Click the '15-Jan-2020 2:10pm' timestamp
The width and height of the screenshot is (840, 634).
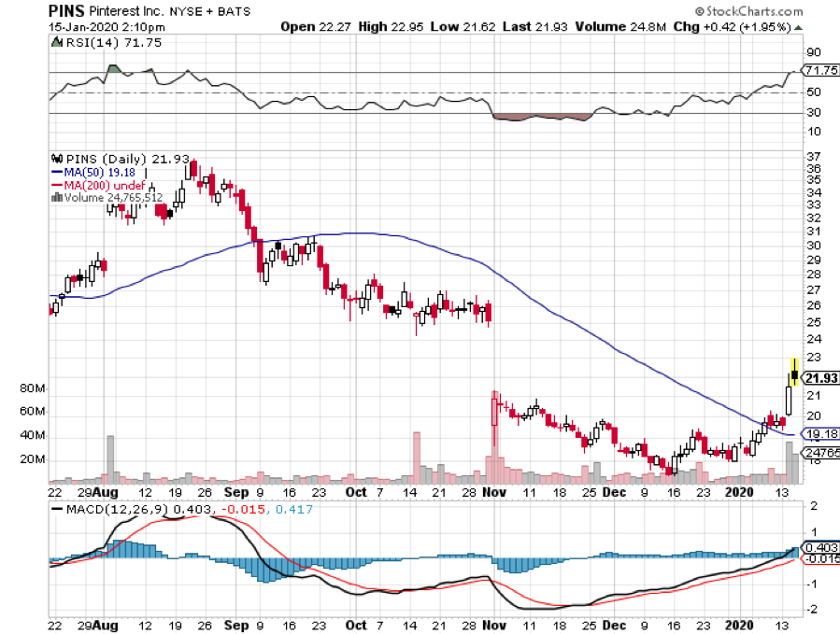[107, 27]
